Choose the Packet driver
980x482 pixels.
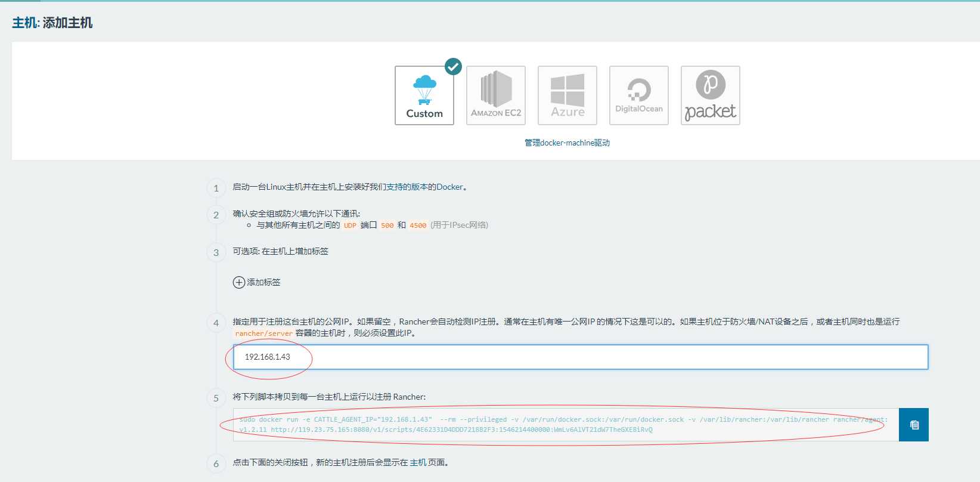click(711, 95)
